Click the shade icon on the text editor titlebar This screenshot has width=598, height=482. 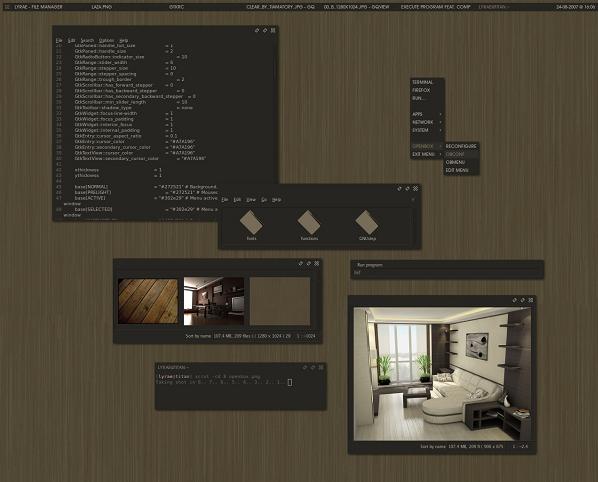coord(257,30)
